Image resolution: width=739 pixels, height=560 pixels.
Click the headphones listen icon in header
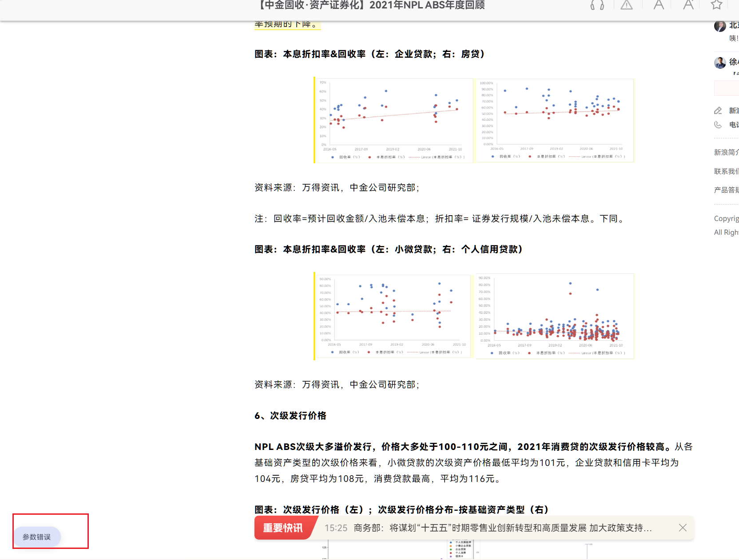click(x=597, y=5)
